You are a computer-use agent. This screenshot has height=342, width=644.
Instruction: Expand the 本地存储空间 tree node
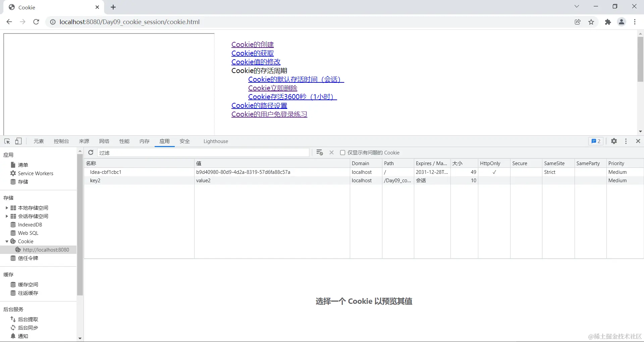(6, 208)
